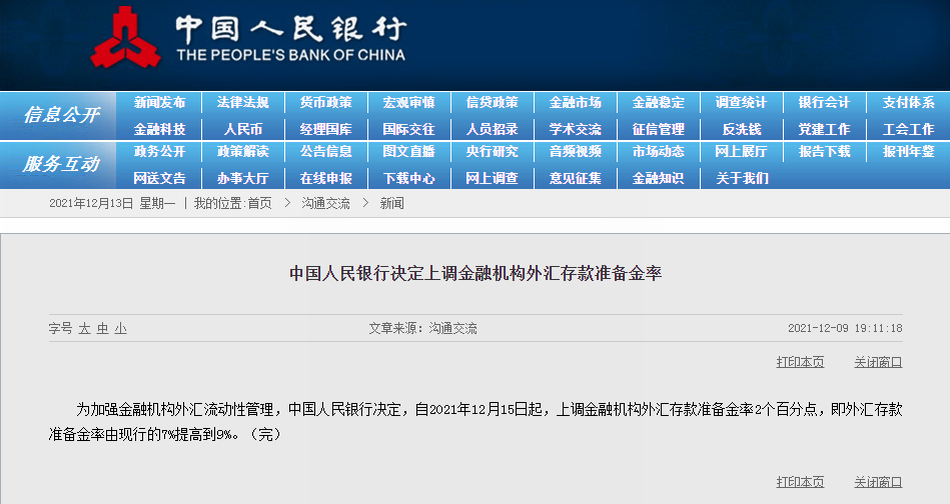Open 宏观审慎 navigation link

409,102
